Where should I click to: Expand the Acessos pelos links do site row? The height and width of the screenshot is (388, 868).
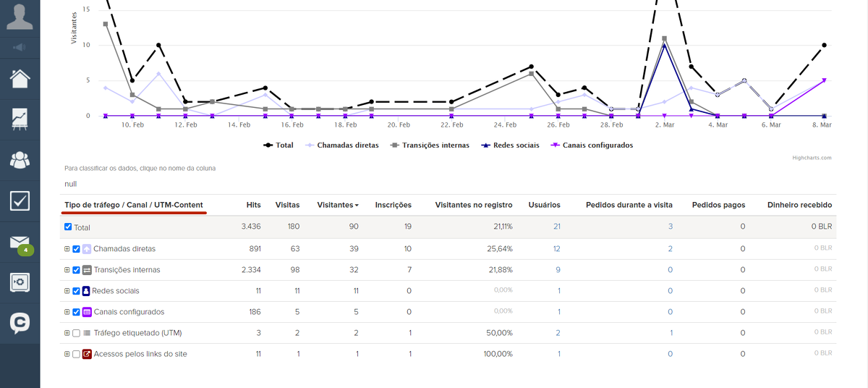(x=67, y=354)
